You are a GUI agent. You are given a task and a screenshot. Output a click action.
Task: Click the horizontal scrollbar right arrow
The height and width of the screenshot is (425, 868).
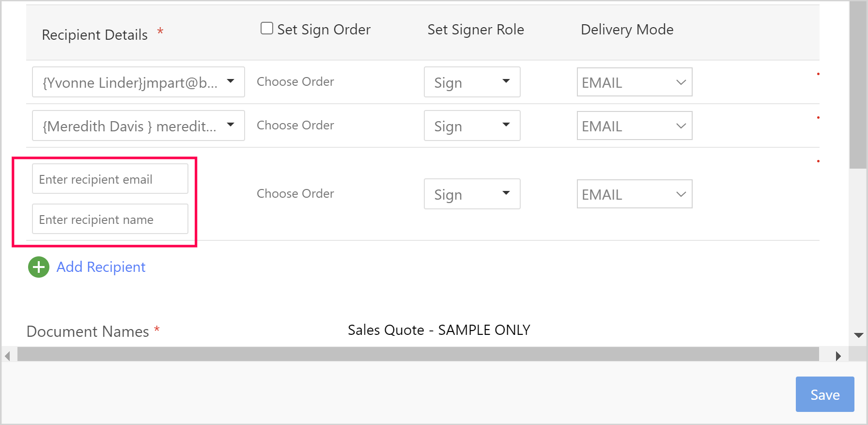click(x=838, y=356)
